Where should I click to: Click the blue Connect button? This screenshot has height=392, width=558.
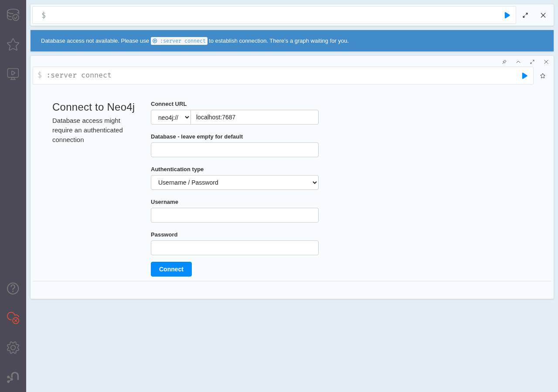point(171,269)
